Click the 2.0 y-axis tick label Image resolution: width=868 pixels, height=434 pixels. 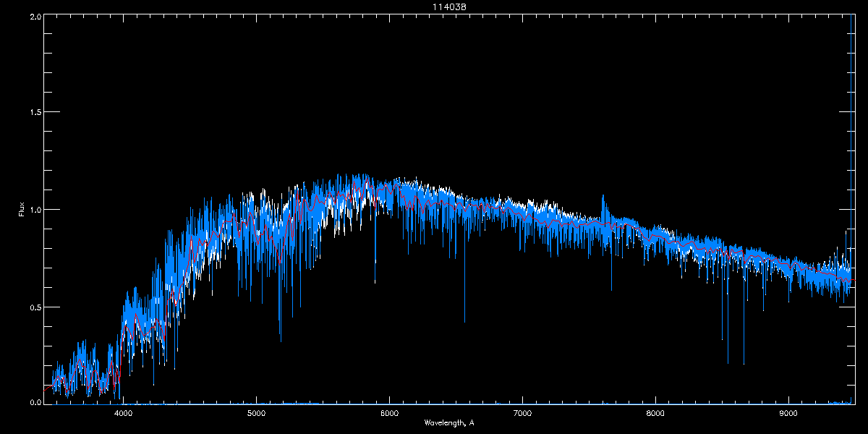(34, 16)
